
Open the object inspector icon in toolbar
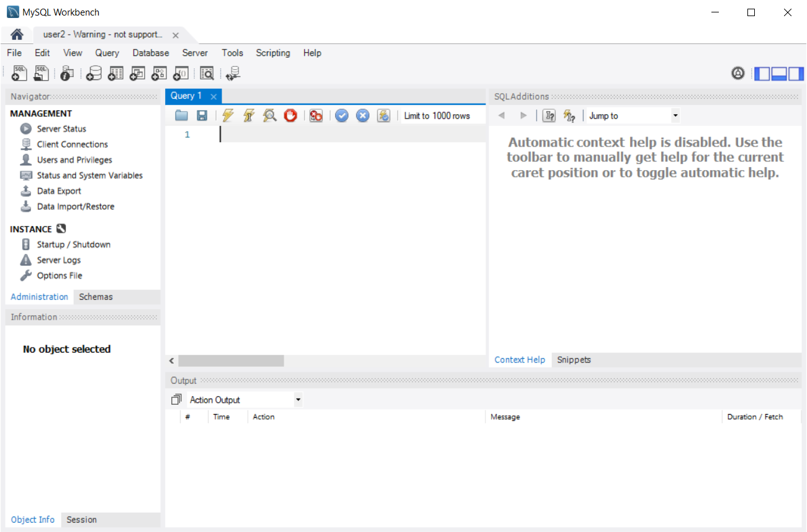[67, 73]
